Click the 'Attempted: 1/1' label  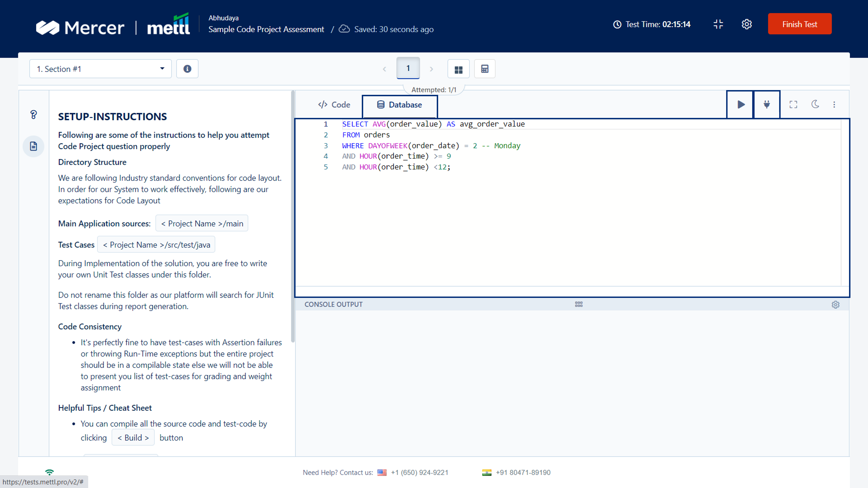[x=434, y=90]
